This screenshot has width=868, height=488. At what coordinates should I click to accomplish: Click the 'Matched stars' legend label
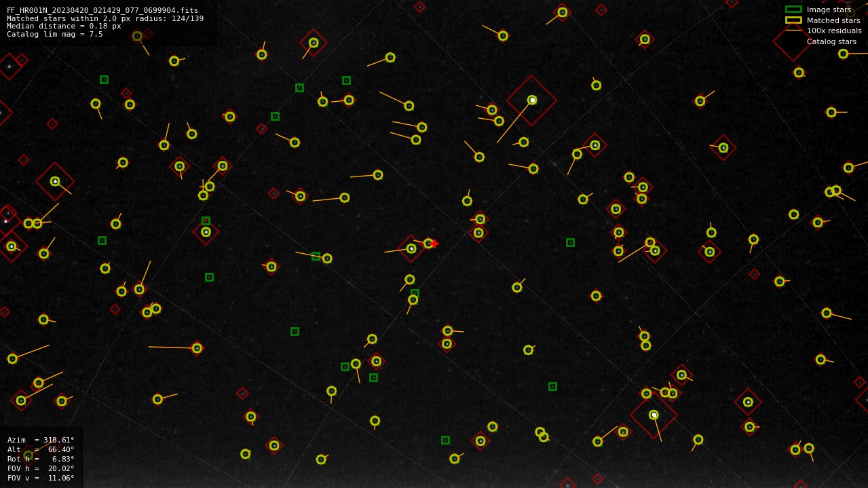[x=833, y=20]
